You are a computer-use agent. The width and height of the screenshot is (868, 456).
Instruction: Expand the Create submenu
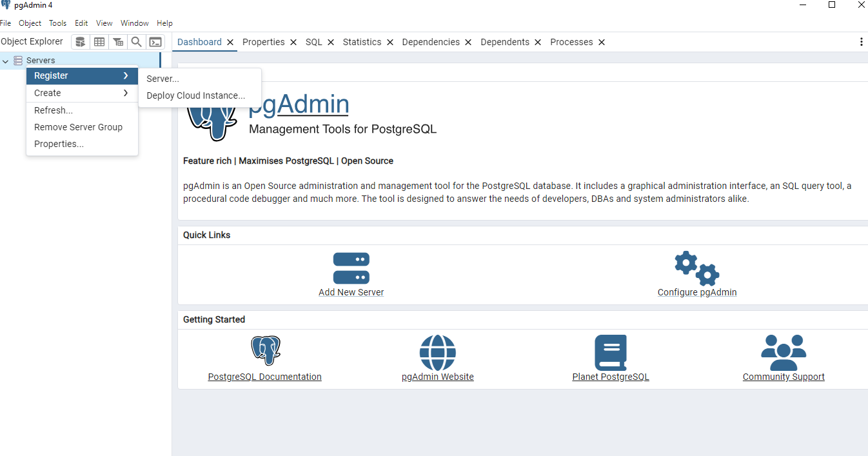coord(82,93)
